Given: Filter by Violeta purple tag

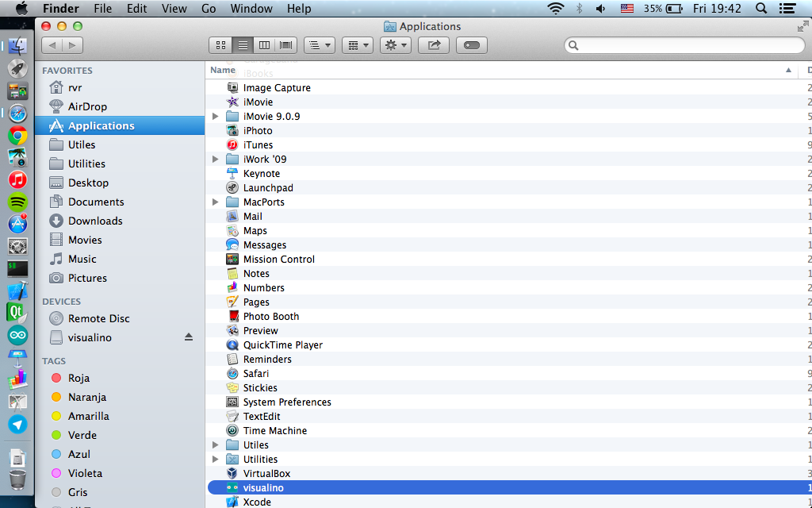Looking at the screenshot, I should click(x=120, y=473).
